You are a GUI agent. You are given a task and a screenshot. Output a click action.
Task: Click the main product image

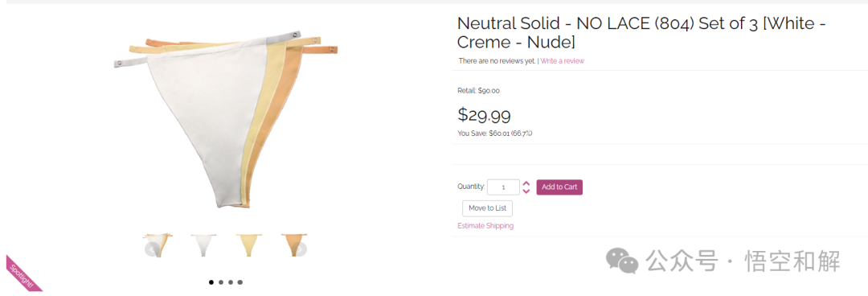click(226, 122)
